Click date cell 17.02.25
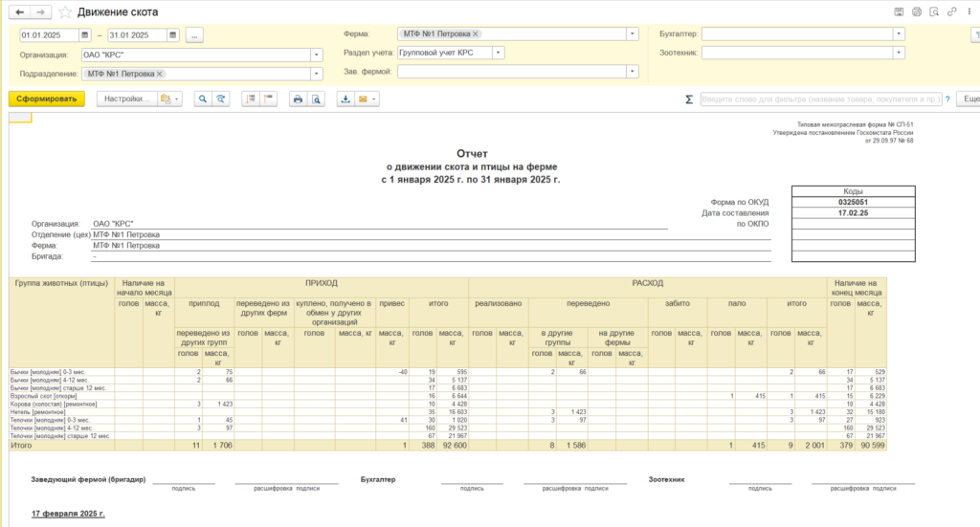 (853, 213)
